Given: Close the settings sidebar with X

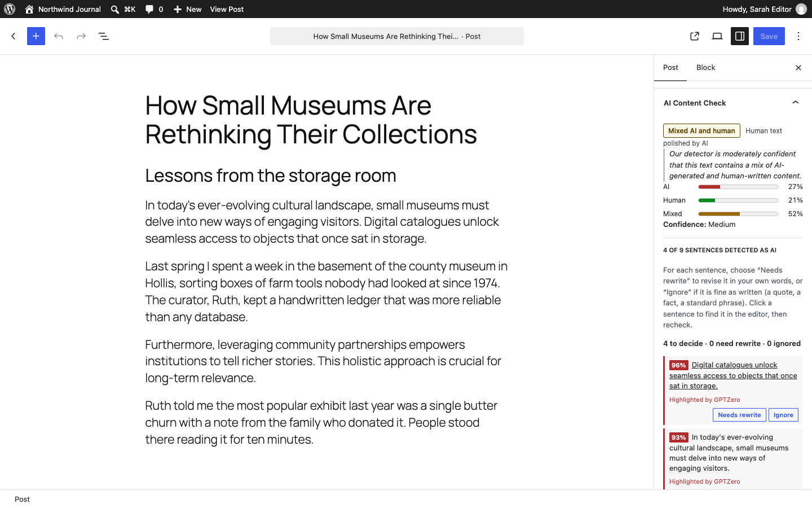Looking at the screenshot, I should (x=798, y=68).
